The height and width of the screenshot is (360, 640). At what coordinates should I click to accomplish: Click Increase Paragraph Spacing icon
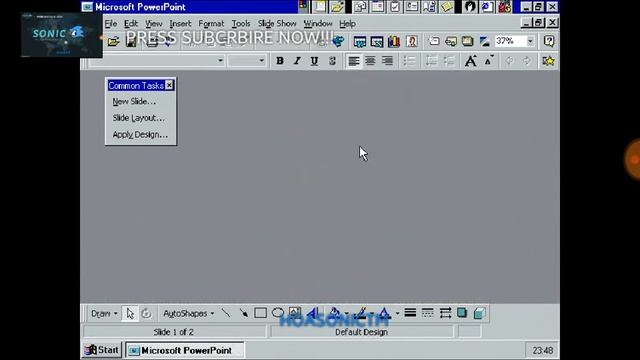click(431, 61)
